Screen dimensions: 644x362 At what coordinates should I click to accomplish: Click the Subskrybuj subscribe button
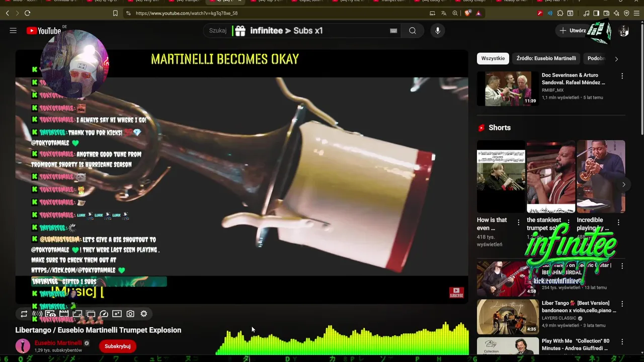click(117, 346)
